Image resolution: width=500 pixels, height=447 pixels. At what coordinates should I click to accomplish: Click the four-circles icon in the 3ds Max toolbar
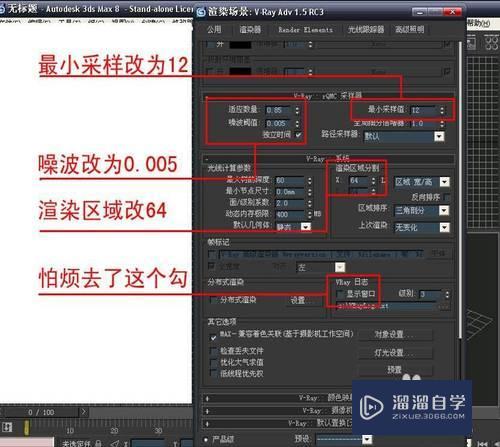point(491,43)
